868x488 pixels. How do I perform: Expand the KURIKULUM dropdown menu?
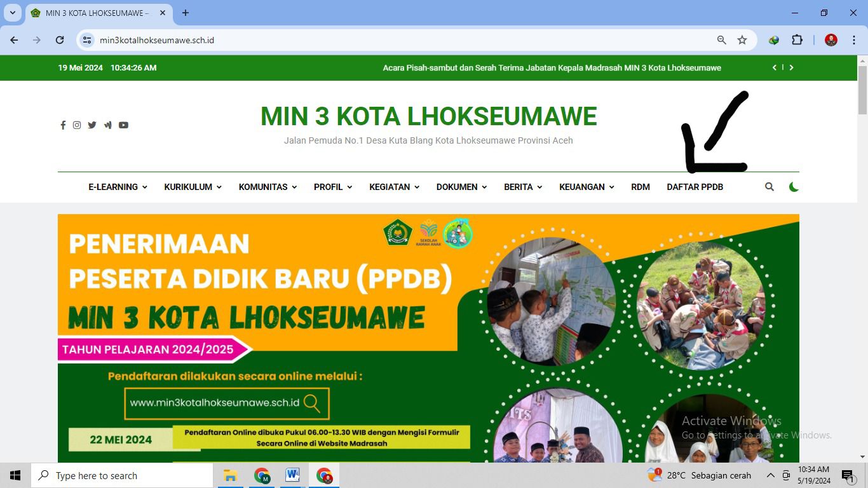click(x=193, y=187)
